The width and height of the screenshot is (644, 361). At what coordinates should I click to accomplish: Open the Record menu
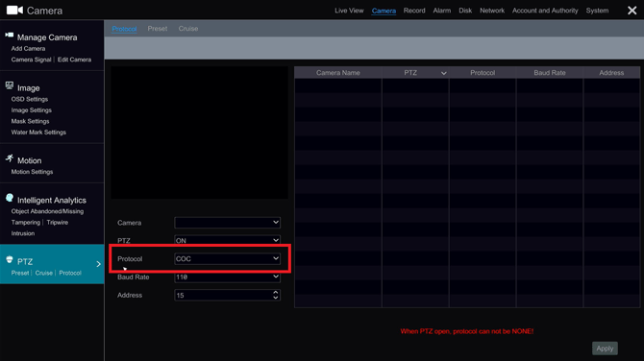(x=414, y=11)
